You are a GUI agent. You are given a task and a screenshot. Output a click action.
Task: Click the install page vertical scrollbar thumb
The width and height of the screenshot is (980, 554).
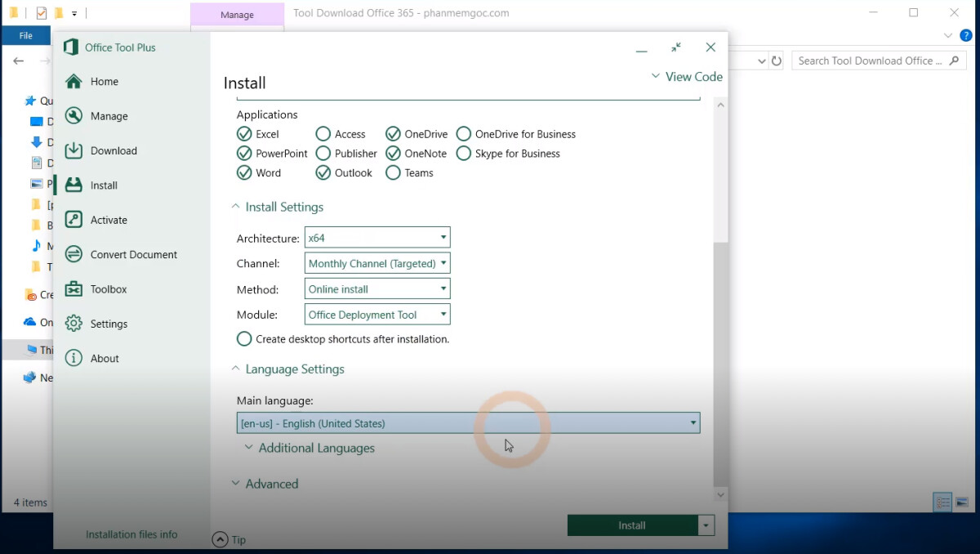point(719,364)
